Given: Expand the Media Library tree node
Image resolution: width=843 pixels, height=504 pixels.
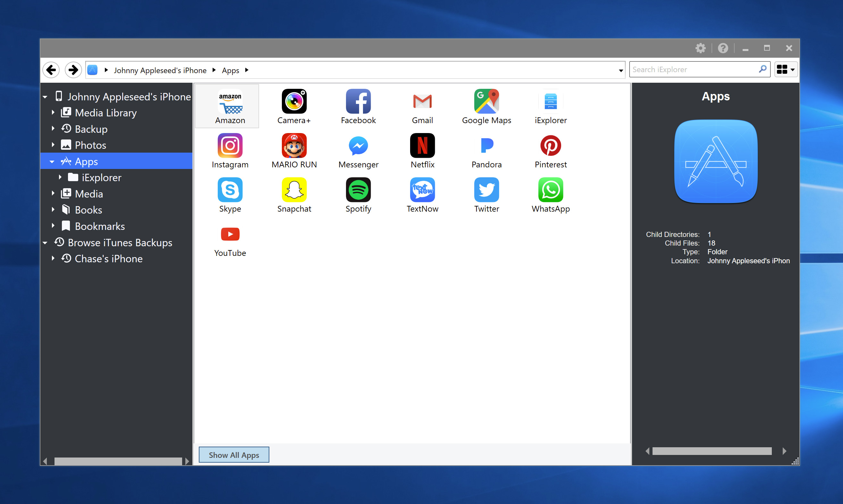Looking at the screenshot, I should 53,113.
